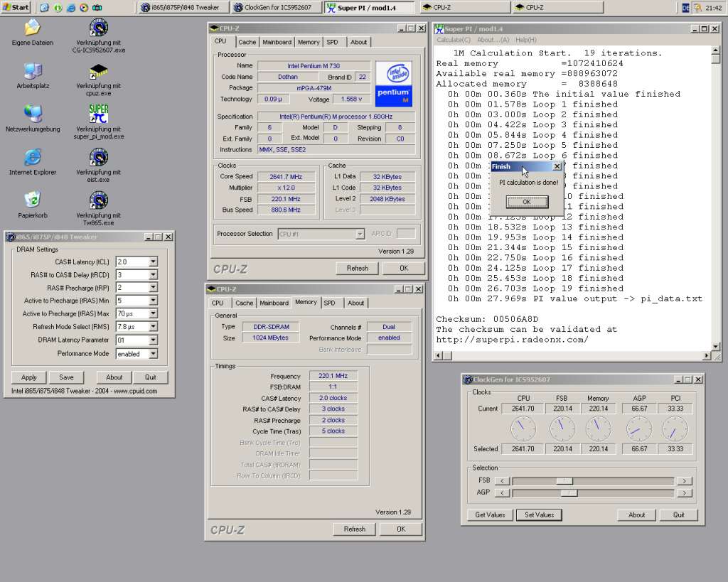Viewport: 728px width, 582px height.
Task: Open the RAS# Precharge (tRP) dropdown
Action: [153, 288]
